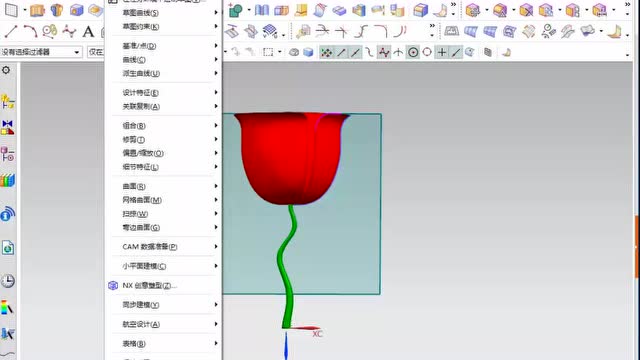The width and height of the screenshot is (640, 360).
Task: Toggle Enable Snap Point option
Action: [x=326, y=52]
